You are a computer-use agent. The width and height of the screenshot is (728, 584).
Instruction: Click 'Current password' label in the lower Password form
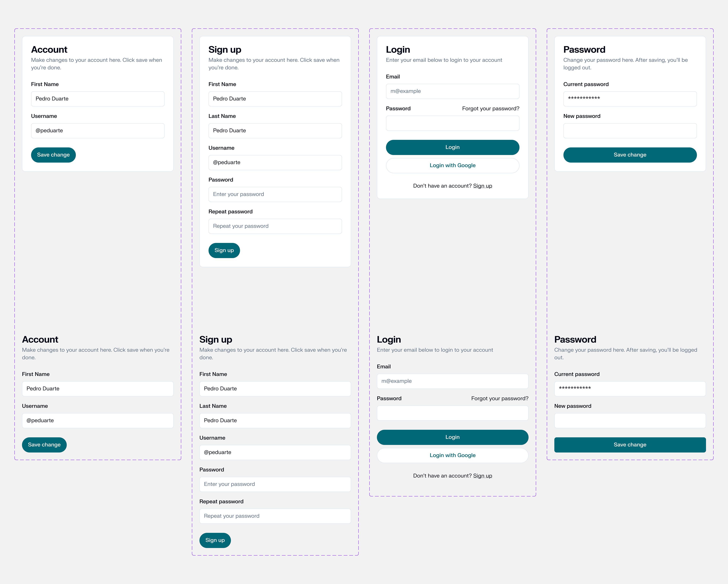pos(577,374)
